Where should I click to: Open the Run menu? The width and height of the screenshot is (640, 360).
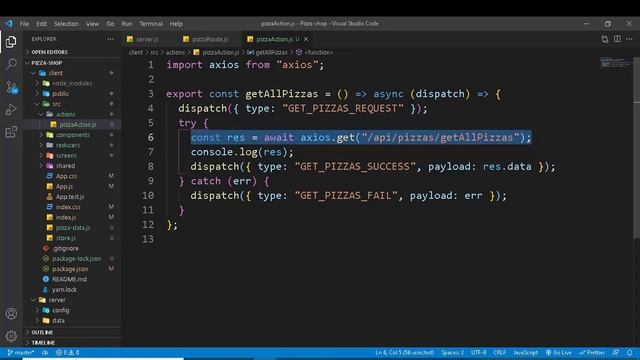(x=127, y=24)
